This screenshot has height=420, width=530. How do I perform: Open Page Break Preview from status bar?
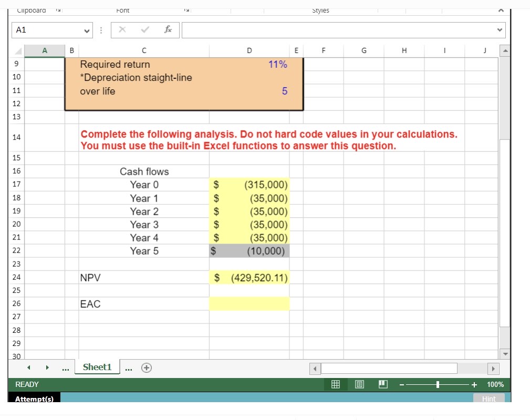[x=382, y=384]
